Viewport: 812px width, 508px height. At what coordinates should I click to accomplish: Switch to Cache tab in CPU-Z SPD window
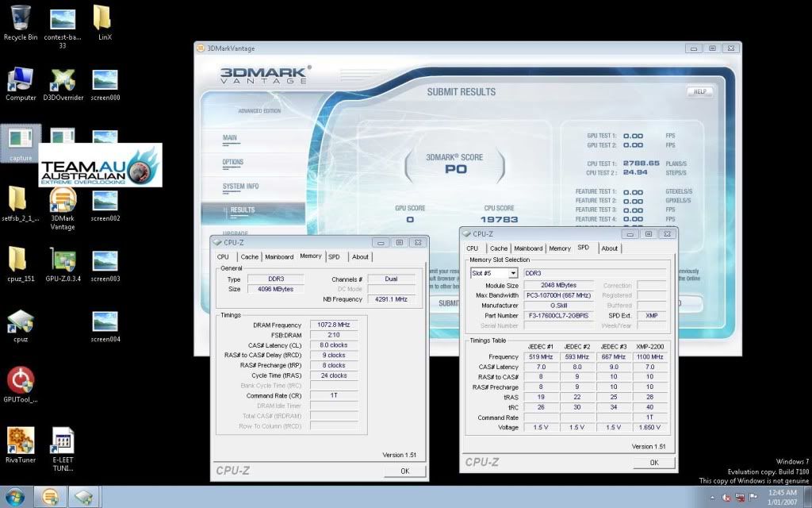point(499,248)
